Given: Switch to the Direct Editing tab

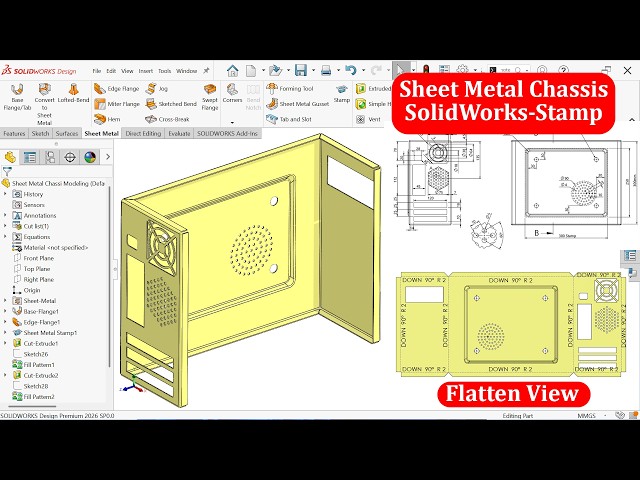Looking at the screenshot, I should (x=143, y=133).
